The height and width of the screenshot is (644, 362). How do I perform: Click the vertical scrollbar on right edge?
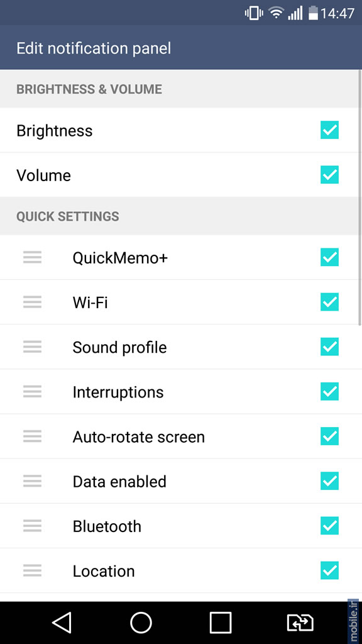360,197
